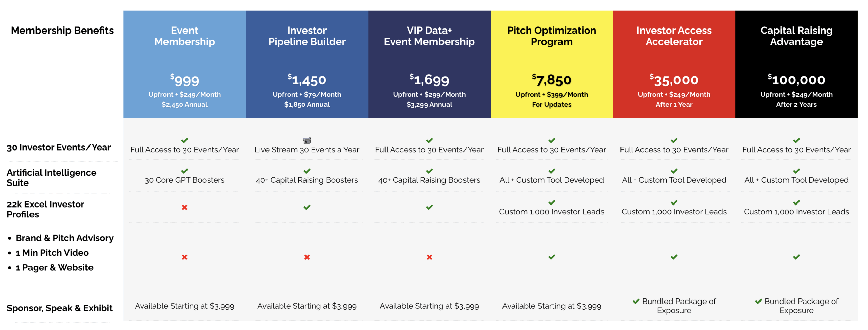Click green check above 30 Core GPT Boosters

[184, 171]
